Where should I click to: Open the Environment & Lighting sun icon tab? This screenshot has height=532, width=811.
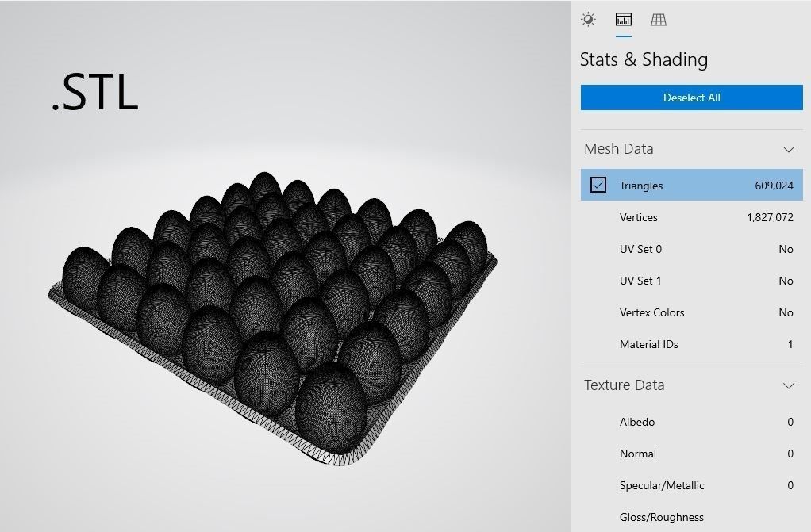(588, 20)
